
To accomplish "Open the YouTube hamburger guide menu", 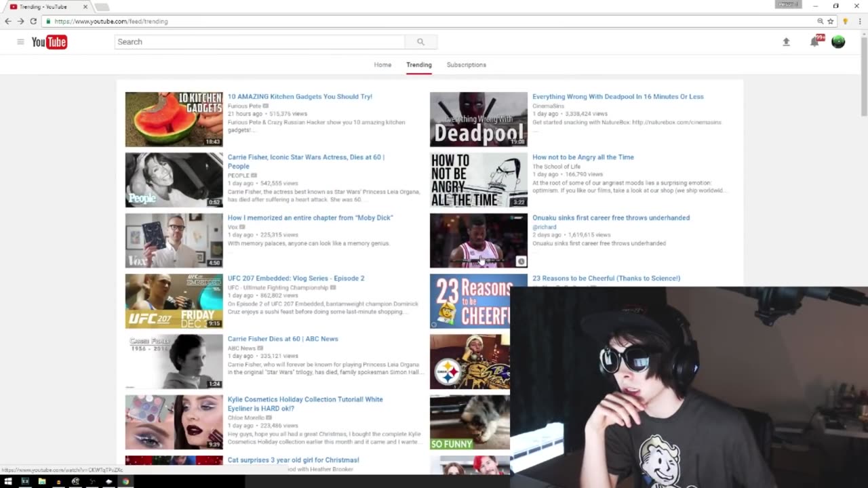I will click(x=20, y=42).
